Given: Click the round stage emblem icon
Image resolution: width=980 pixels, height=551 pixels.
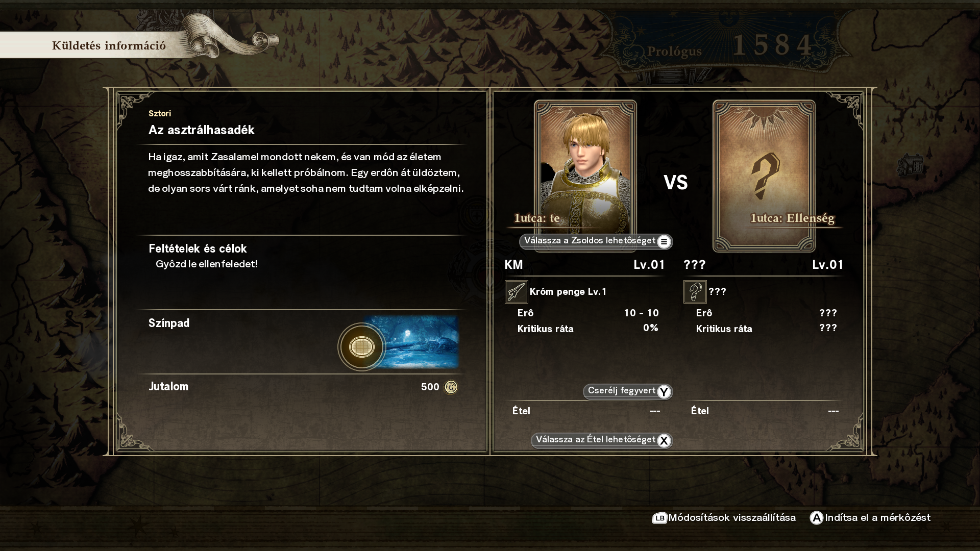Looking at the screenshot, I should coord(362,347).
